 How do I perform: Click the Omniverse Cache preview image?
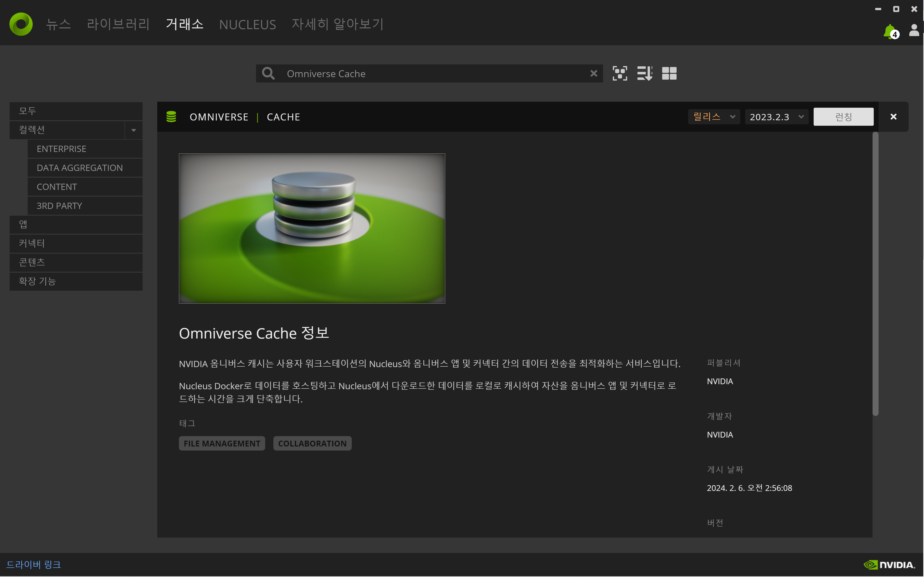pos(312,228)
